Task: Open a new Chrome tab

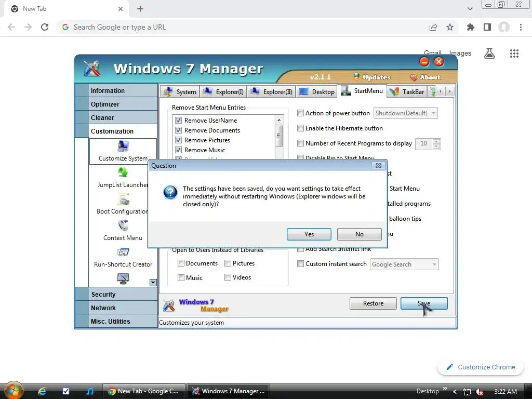Action: [x=140, y=9]
